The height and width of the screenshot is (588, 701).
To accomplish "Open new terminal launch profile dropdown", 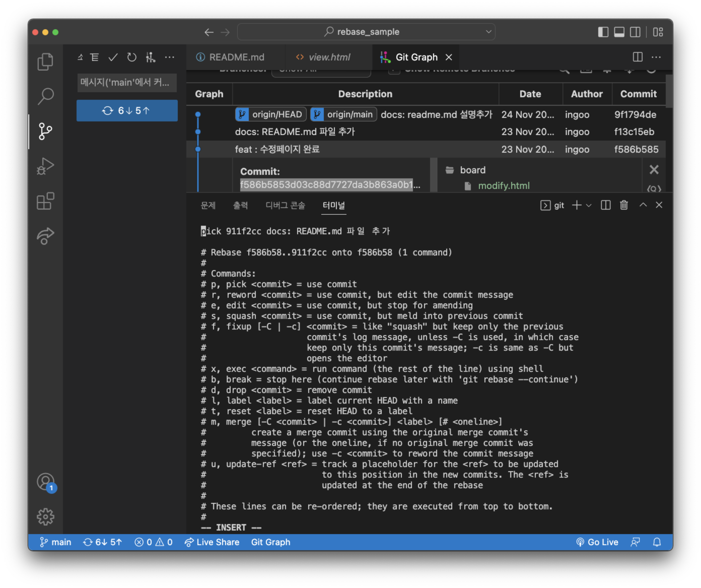I will pos(589,205).
